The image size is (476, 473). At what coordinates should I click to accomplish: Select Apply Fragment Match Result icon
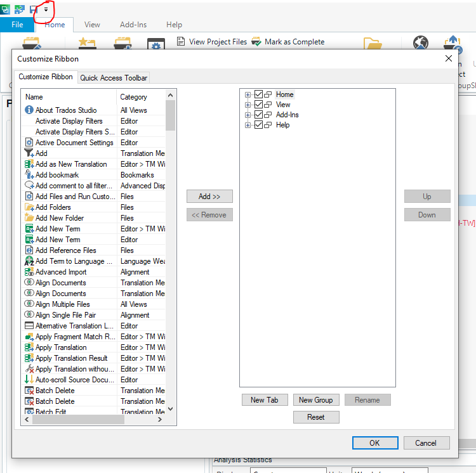tap(29, 337)
